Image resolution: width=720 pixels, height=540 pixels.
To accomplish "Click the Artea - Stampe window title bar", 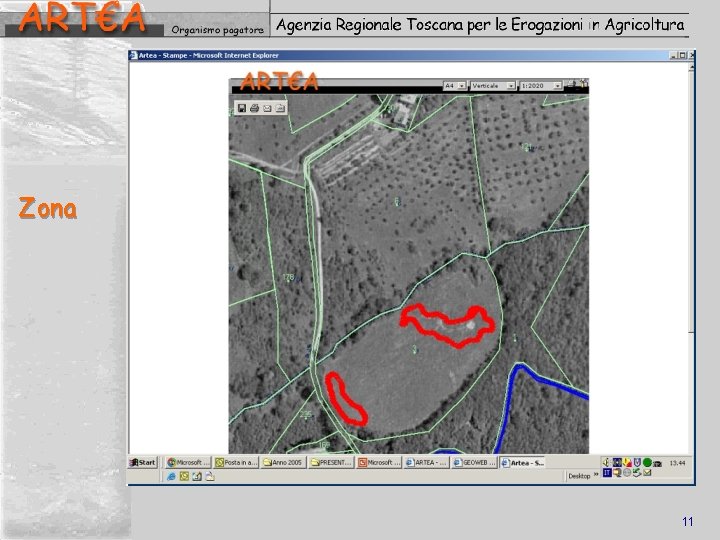I will [x=399, y=55].
